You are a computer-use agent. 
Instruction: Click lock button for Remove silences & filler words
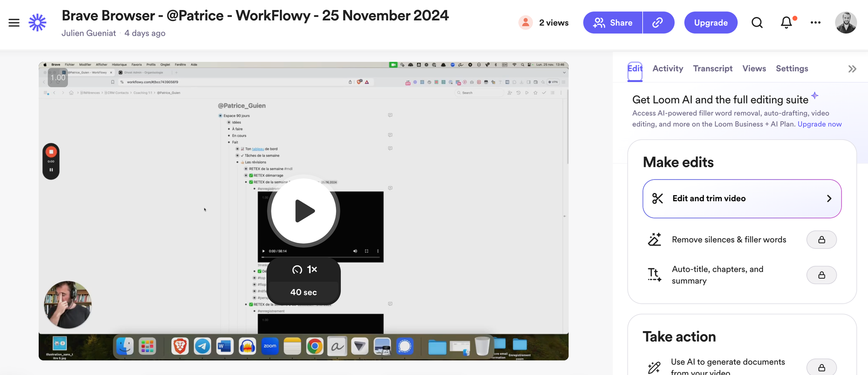(x=821, y=240)
